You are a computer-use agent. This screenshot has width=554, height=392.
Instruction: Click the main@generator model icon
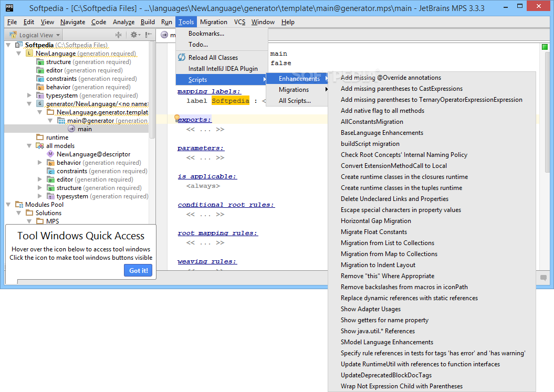point(61,121)
